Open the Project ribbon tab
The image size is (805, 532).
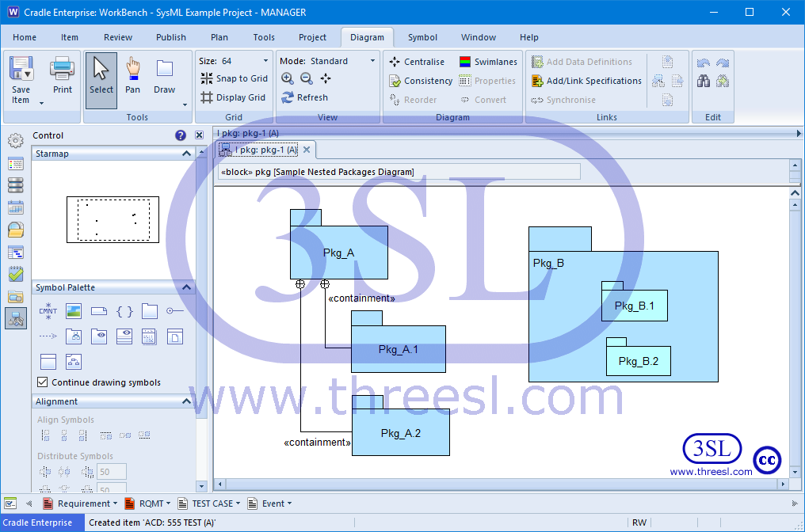click(x=312, y=37)
